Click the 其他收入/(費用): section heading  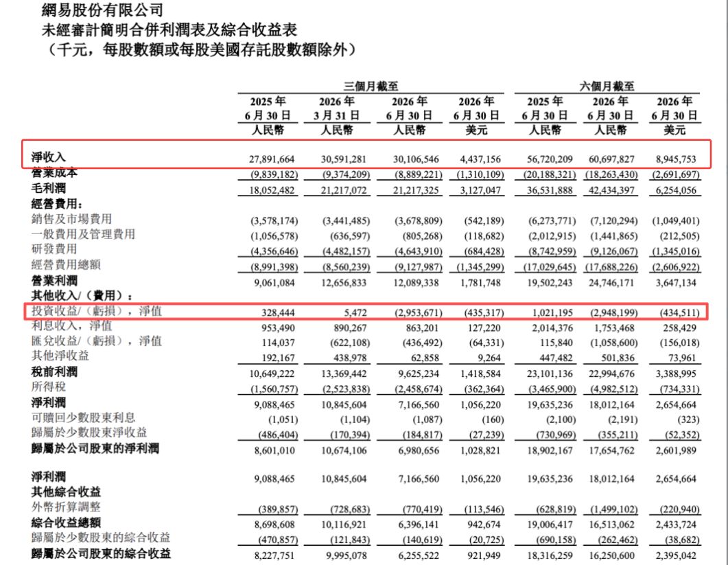point(82,296)
